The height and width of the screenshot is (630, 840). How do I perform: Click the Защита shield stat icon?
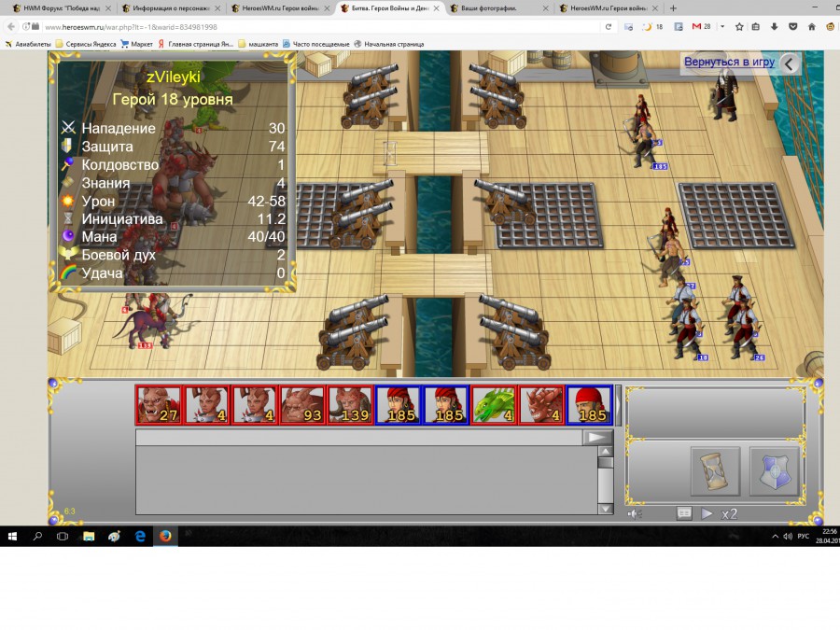pos(67,146)
